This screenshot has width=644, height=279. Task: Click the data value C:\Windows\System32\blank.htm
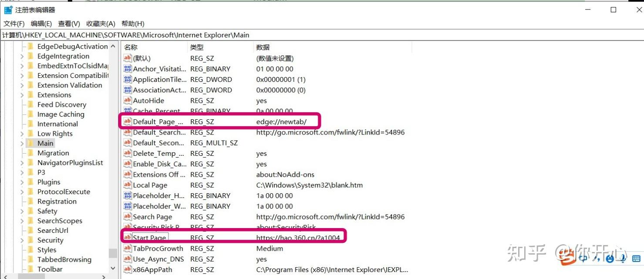(x=310, y=185)
